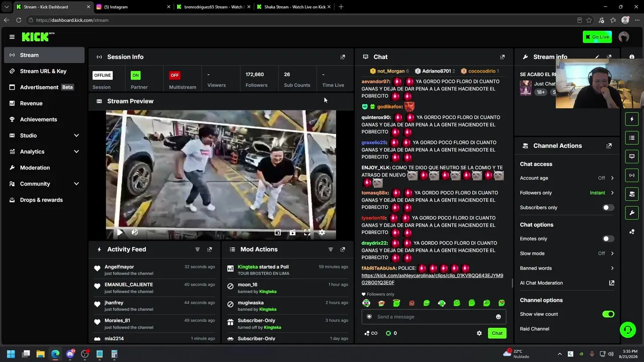Pop out the Session Info panel
Image resolution: width=644 pixels, height=362 pixels.
pos(343,57)
